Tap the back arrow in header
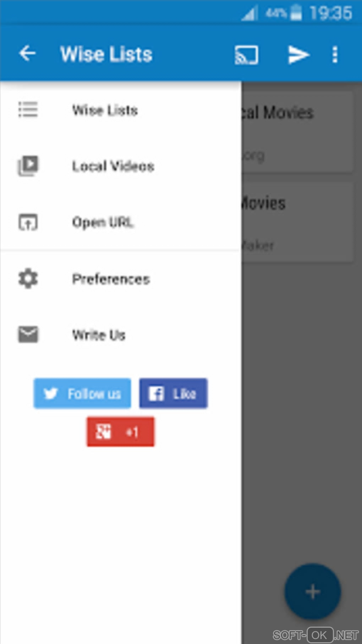The width and height of the screenshot is (362, 644). click(27, 54)
